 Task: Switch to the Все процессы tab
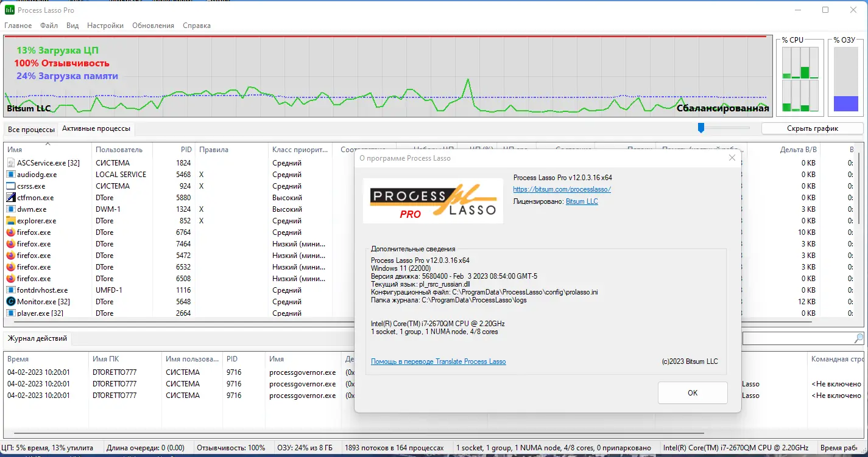click(30, 128)
